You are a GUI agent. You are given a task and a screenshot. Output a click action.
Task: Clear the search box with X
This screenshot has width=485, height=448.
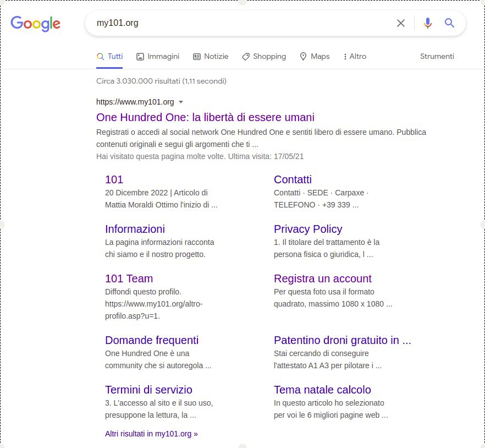[400, 23]
